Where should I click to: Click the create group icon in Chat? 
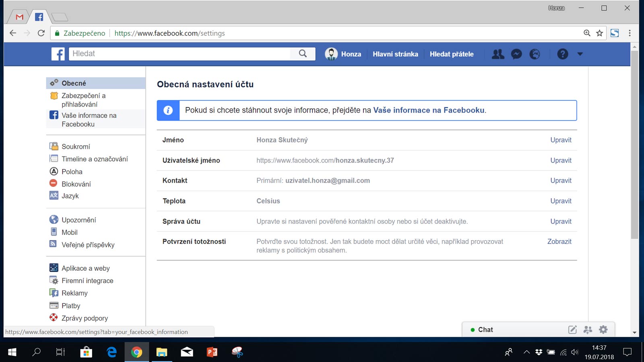point(588,330)
